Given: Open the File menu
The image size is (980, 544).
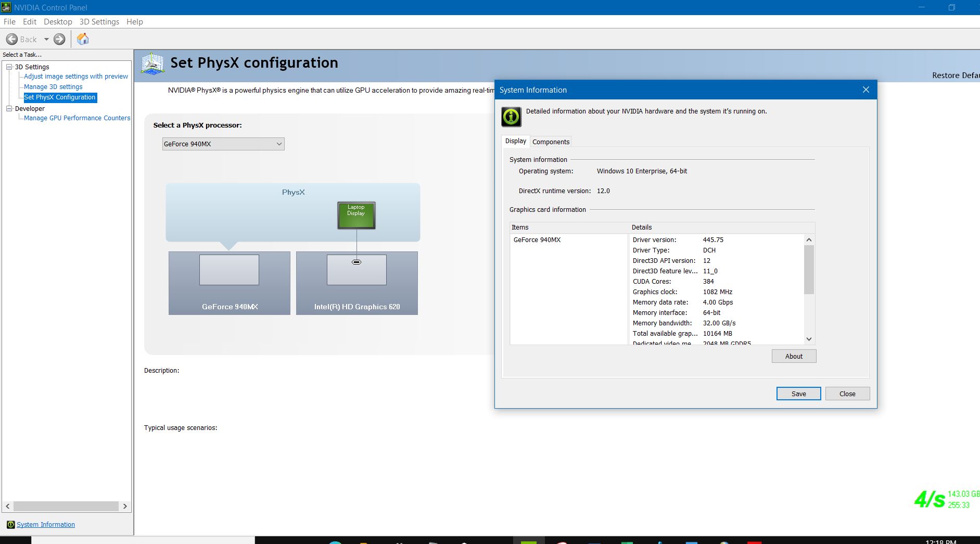Looking at the screenshot, I should pyautogui.click(x=9, y=22).
